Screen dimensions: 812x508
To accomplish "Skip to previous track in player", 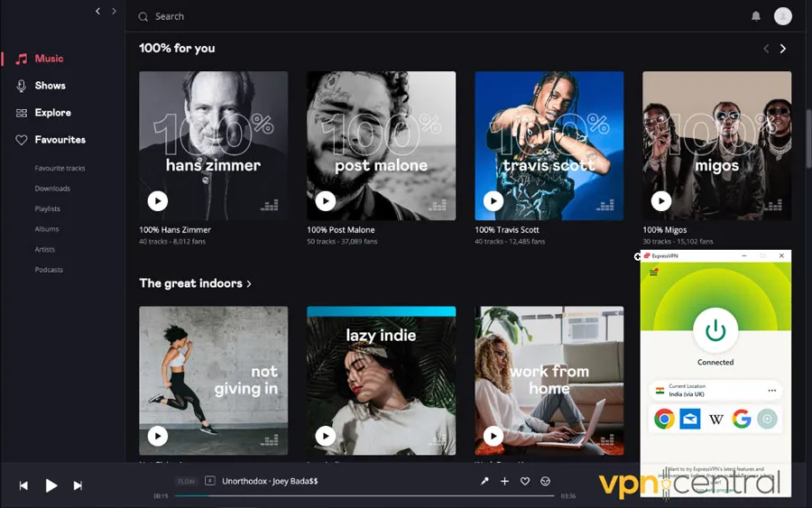I will pos(23,485).
